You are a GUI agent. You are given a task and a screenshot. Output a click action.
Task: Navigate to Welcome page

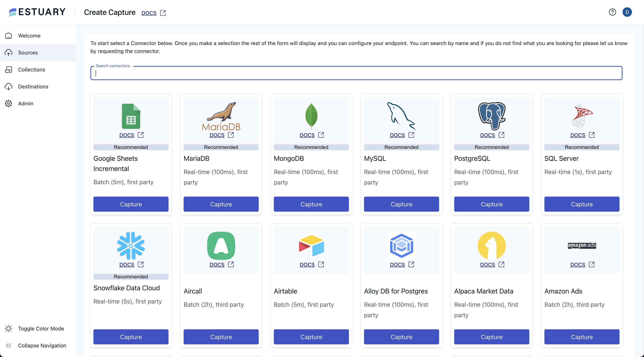pyautogui.click(x=29, y=35)
